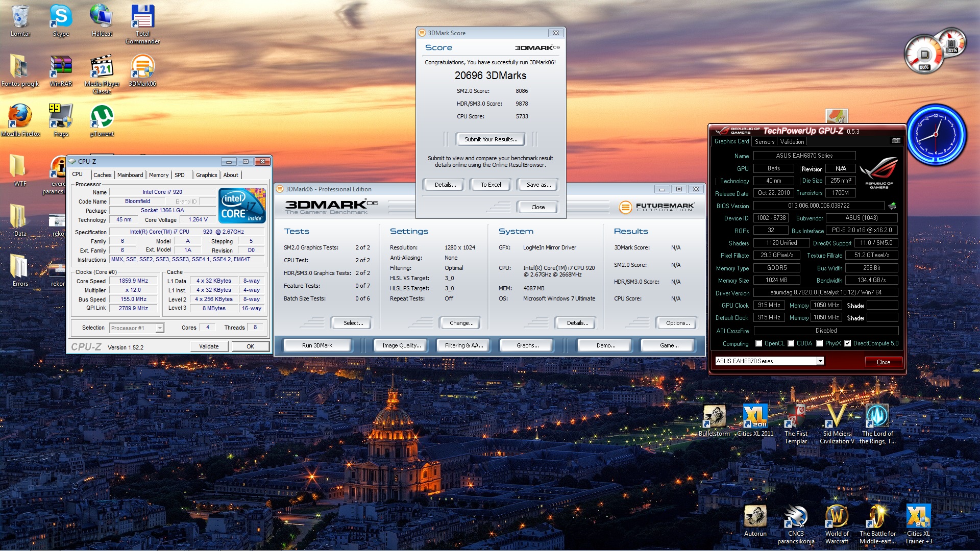Launch the Bulletstorm game shortcut

[x=714, y=420]
